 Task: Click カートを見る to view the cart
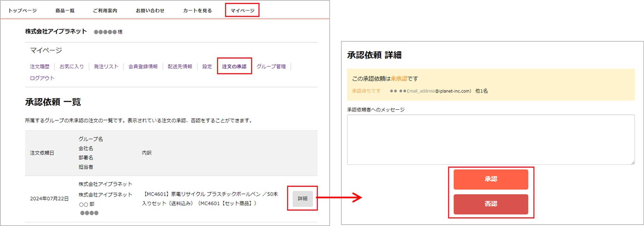tap(197, 11)
